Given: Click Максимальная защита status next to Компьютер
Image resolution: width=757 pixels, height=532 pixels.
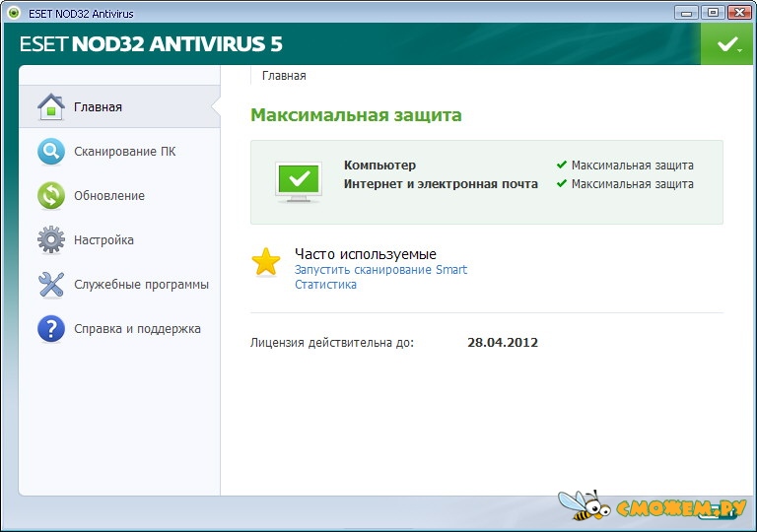Looking at the screenshot, I should [x=633, y=166].
